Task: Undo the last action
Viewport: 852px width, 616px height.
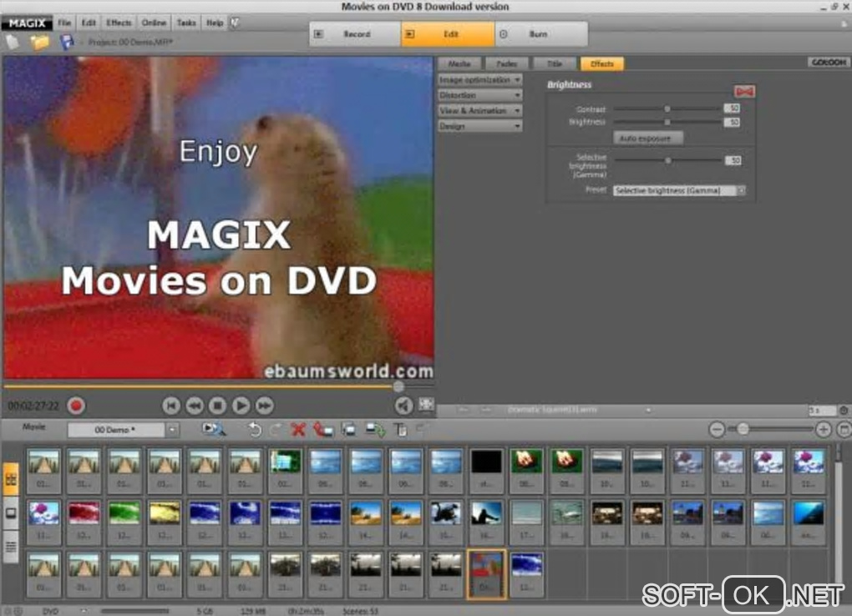Action: click(254, 430)
